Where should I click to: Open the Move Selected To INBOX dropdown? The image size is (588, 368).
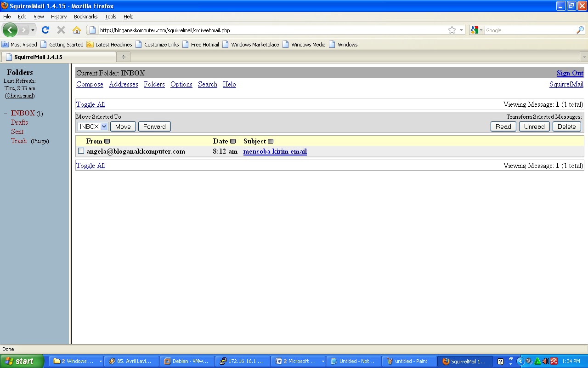pyautogui.click(x=92, y=126)
